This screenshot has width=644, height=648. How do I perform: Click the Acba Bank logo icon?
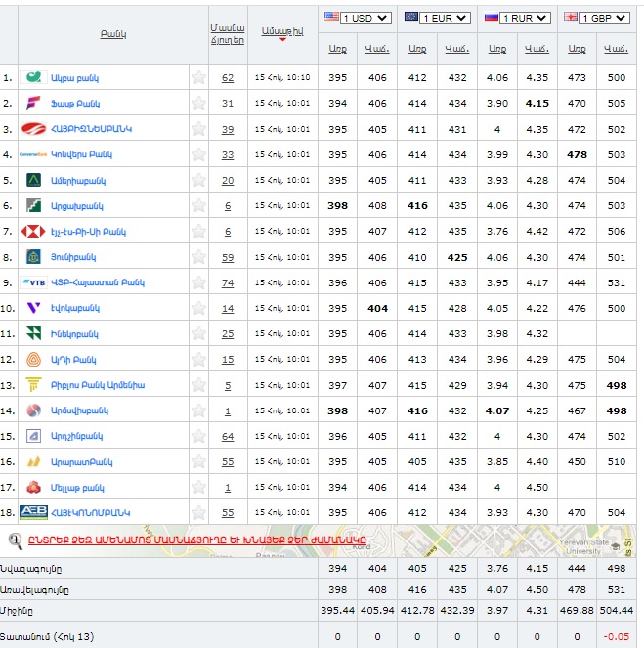[35, 77]
